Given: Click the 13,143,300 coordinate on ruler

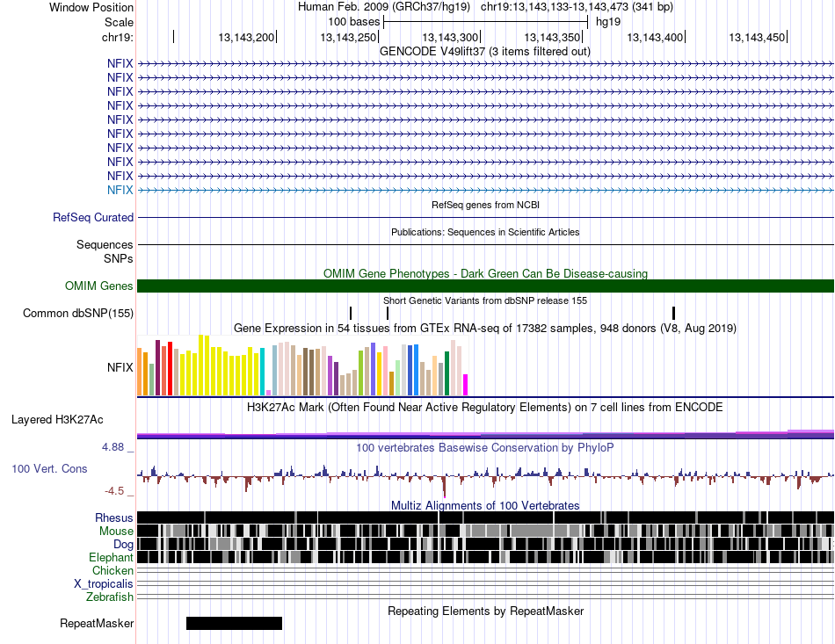Looking at the screenshot, I should tap(450, 37).
